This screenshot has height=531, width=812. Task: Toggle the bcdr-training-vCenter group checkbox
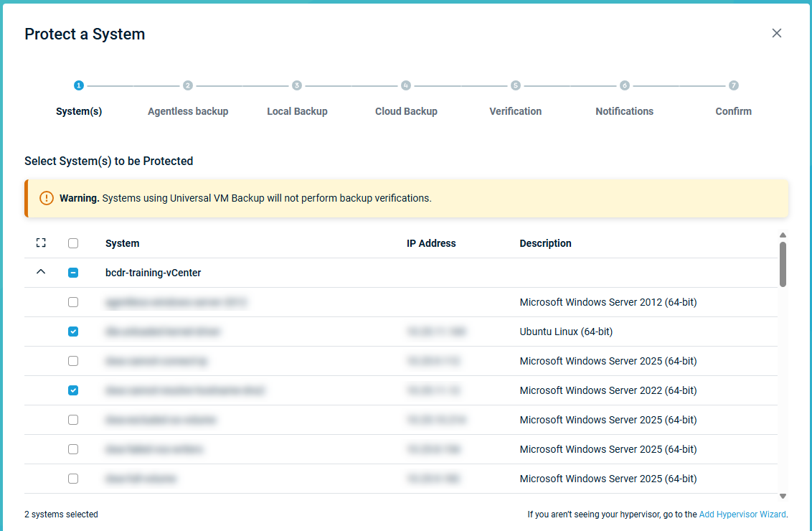pyautogui.click(x=73, y=273)
